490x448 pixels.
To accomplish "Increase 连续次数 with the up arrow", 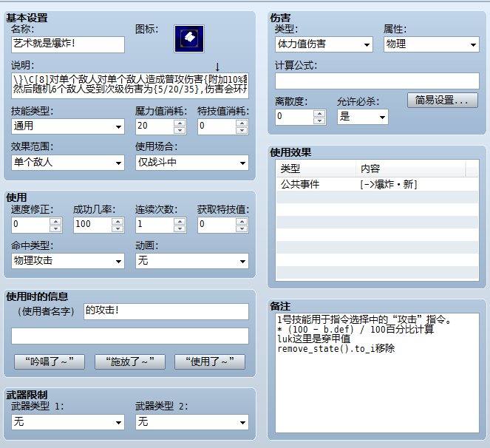I will tap(180, 221).
